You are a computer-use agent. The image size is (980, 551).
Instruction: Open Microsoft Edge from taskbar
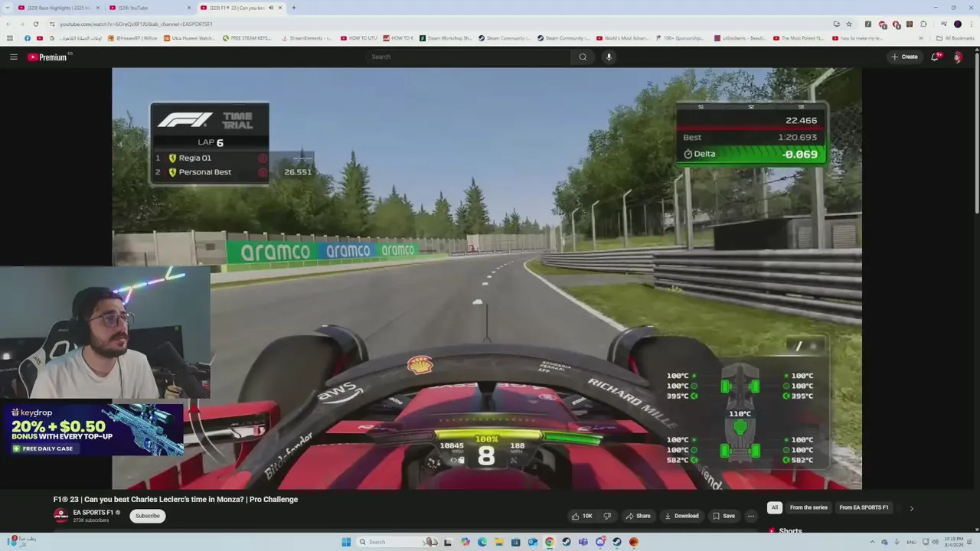482,542
